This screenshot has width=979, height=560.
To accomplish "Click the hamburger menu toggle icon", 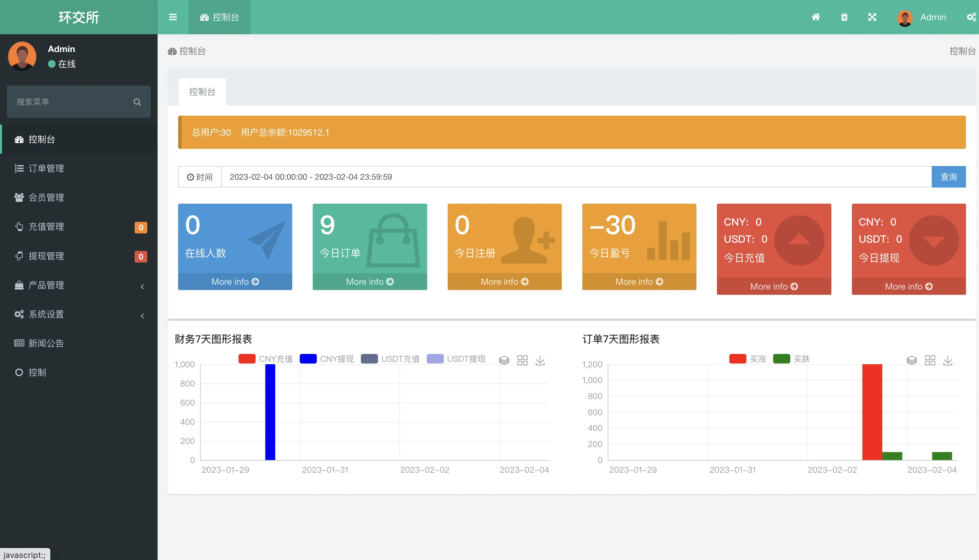I will (x=173, y=17).
